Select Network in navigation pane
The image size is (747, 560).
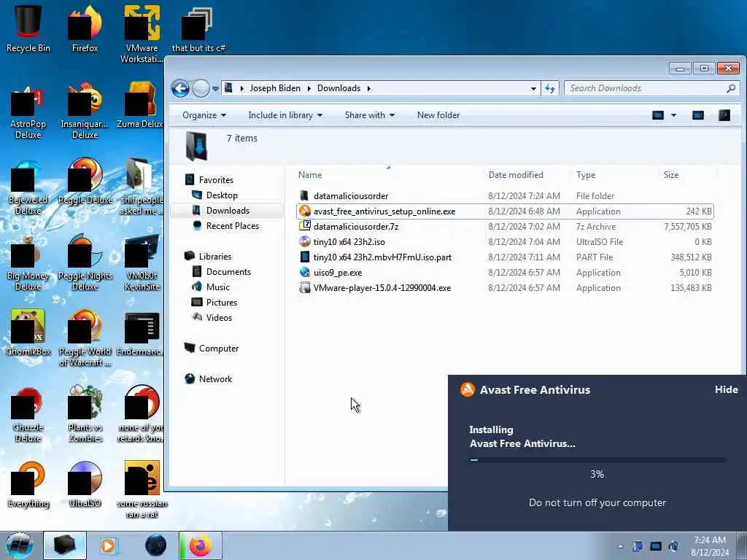tap(215, 378)
